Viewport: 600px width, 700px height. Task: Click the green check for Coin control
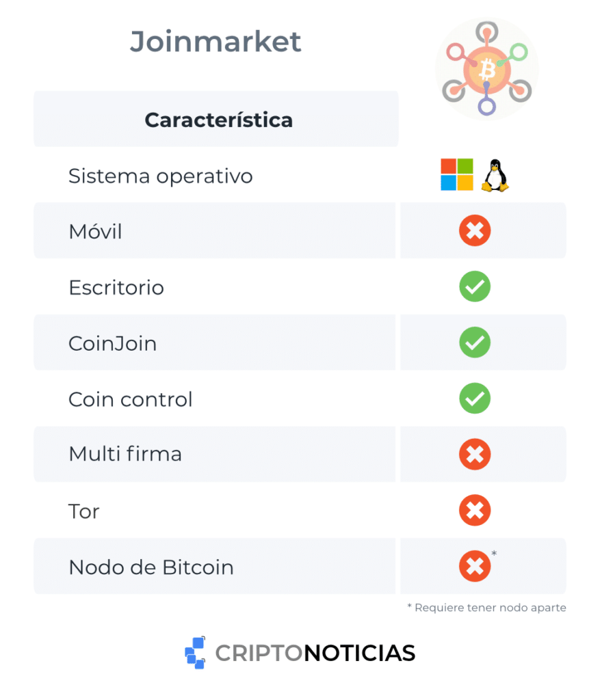(x=475, y=399)
